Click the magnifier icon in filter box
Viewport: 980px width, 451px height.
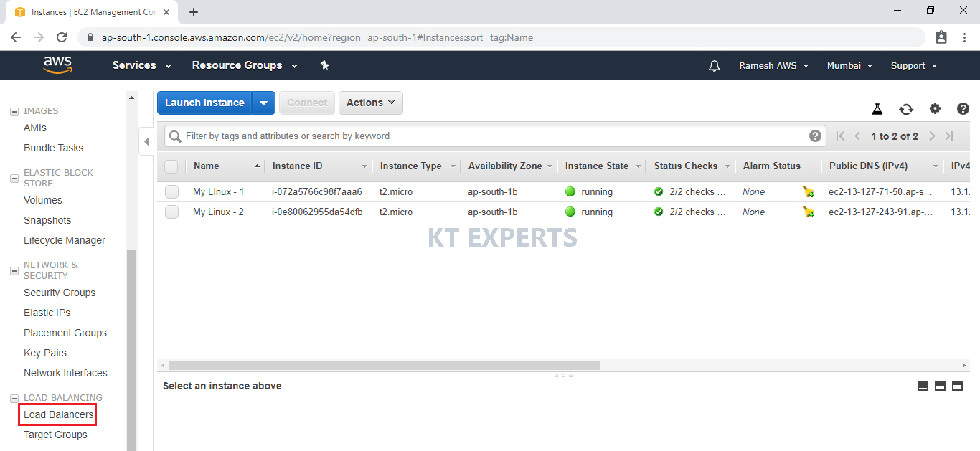tap(175, 136)
